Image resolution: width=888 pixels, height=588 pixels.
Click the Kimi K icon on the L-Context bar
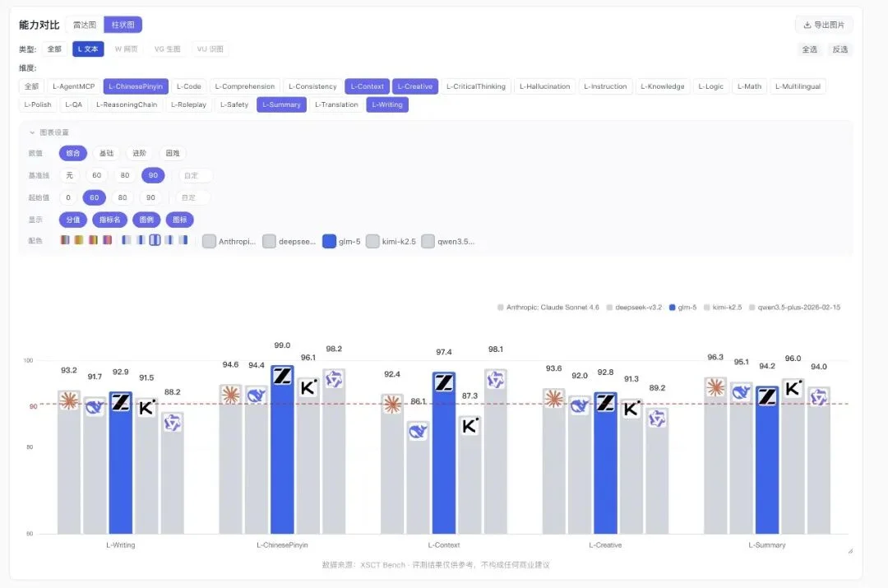tap(469, 426)
